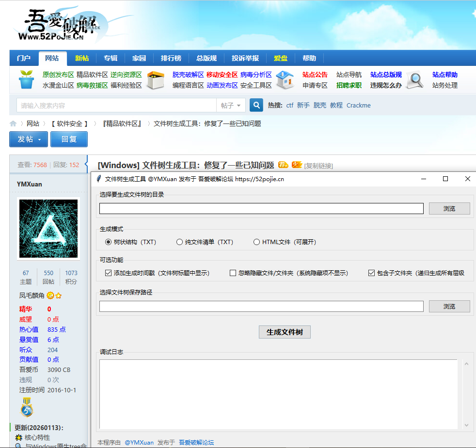
Task: Click the magnifying glass help icon
Action: pos(415,80)
